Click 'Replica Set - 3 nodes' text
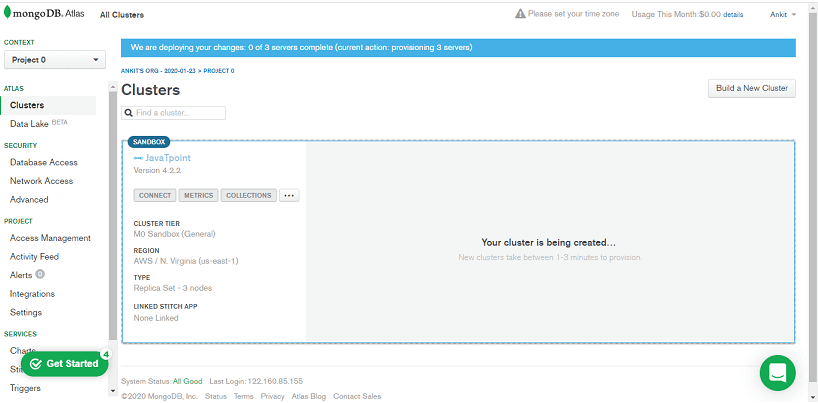 tap(173, 288)
